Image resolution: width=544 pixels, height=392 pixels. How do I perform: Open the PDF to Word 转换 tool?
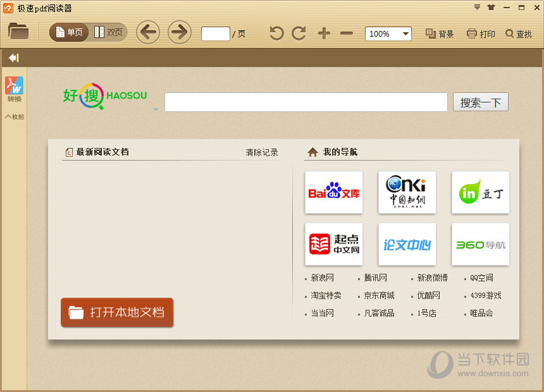click(14, 89)
